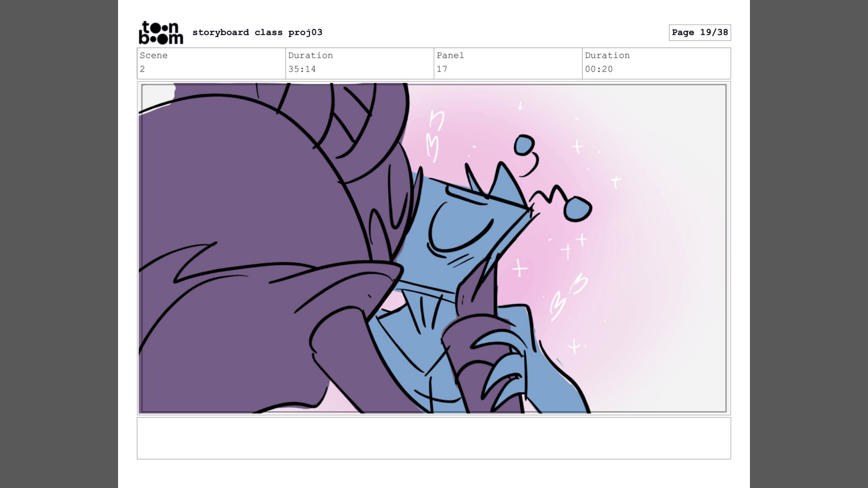Click the scene duration value '35:14'
Screen dimensions: 868x488
tap(302, 69)
